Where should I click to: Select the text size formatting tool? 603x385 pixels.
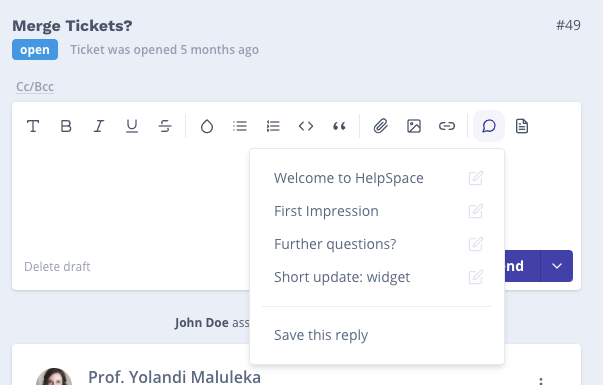coord(33,126)
